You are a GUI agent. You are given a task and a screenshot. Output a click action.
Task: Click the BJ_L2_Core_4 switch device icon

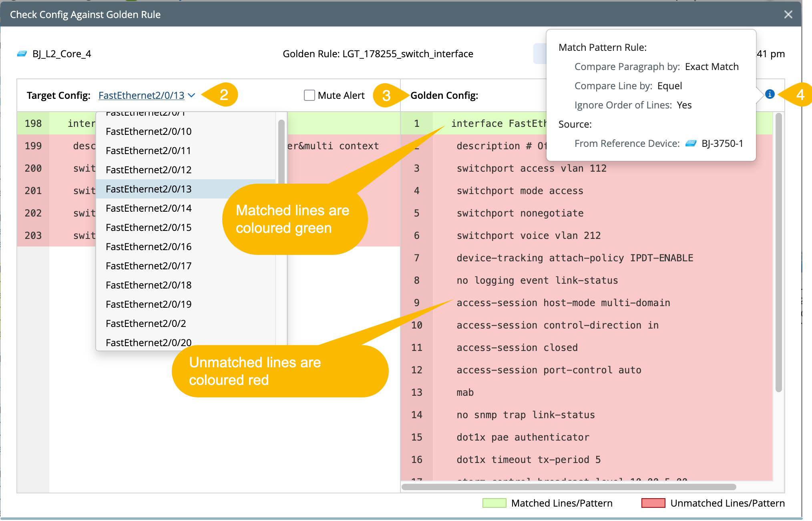point(22,54)
